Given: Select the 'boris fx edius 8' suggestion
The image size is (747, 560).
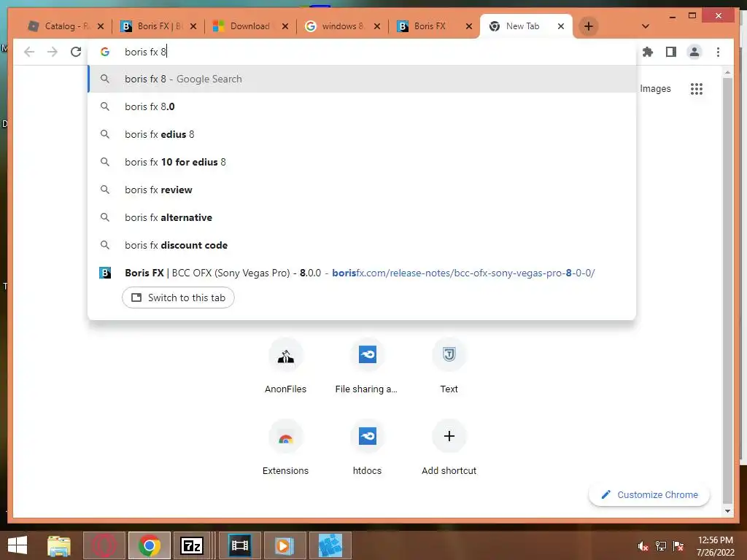Looking at the screenshot, I should (362, 134).
